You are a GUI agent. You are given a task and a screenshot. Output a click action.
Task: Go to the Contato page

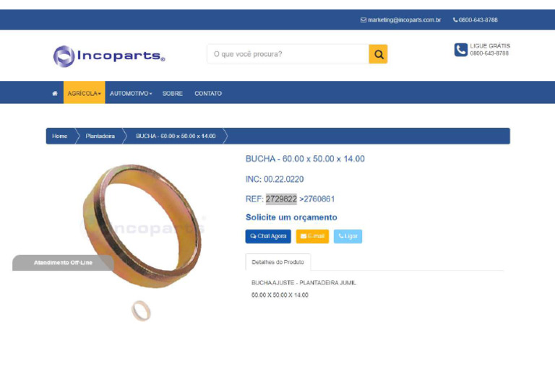[208, 93]
